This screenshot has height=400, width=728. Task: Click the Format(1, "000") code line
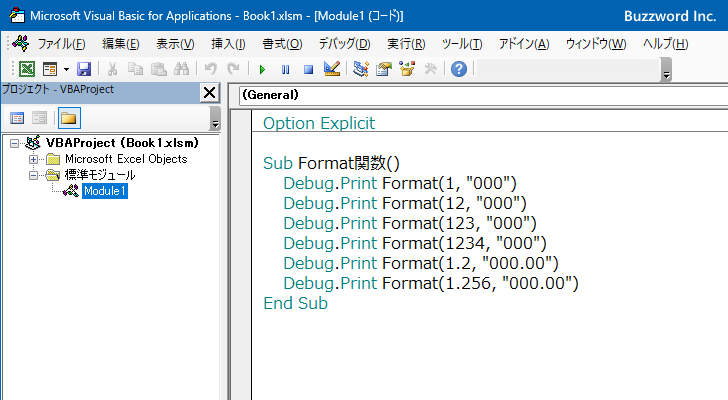coord(400,183)
